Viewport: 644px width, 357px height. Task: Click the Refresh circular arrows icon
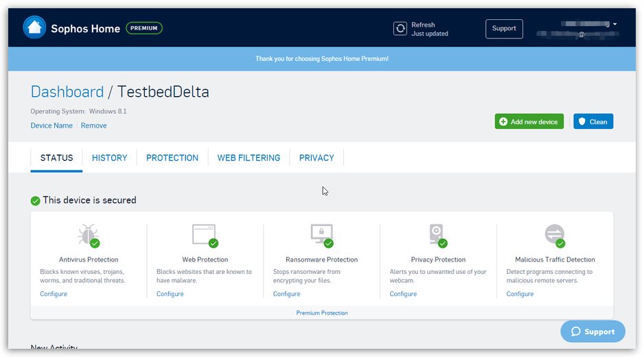(x=400, y=29)
